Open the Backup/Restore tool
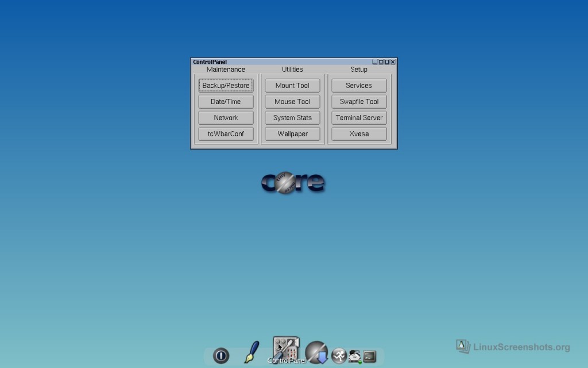 coord(226,85)
